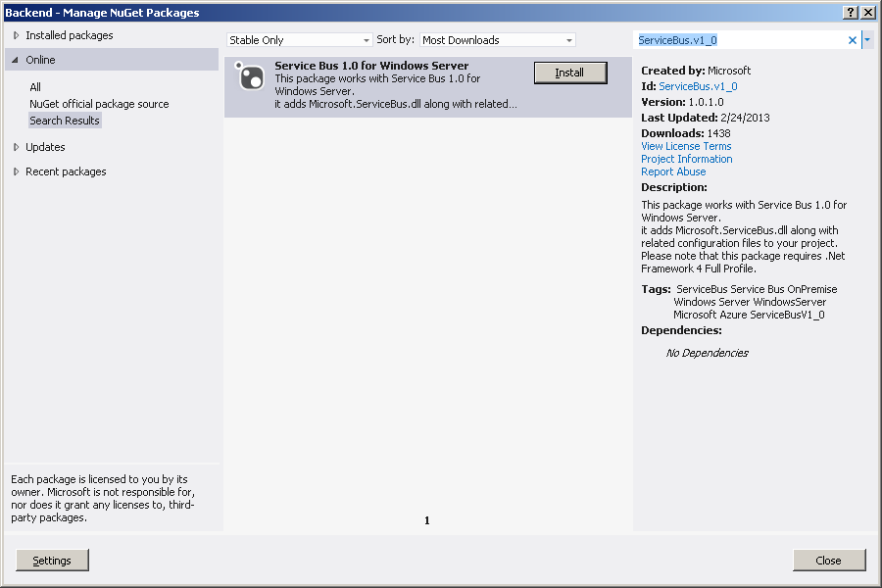Expand the Installed packages section

click(17, 35)
